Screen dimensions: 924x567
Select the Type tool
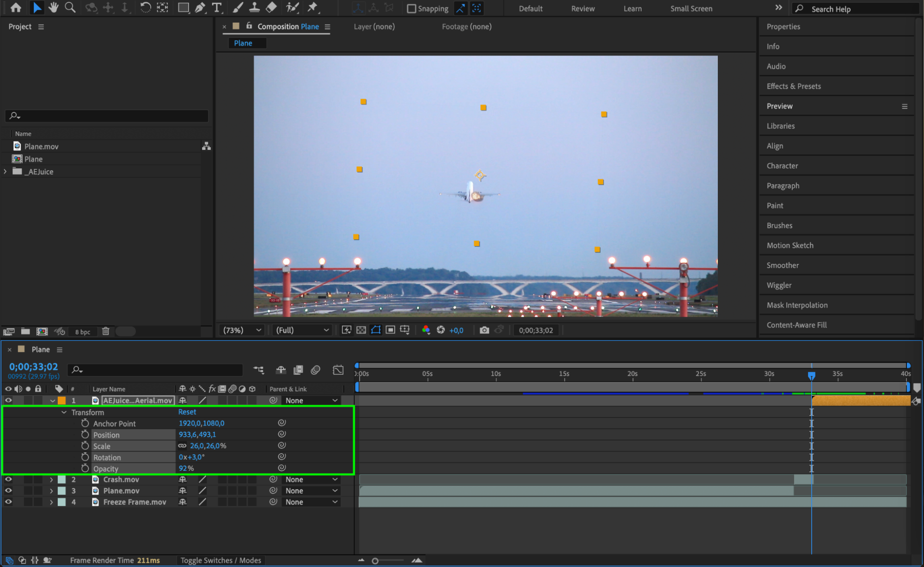coord(216,7)
